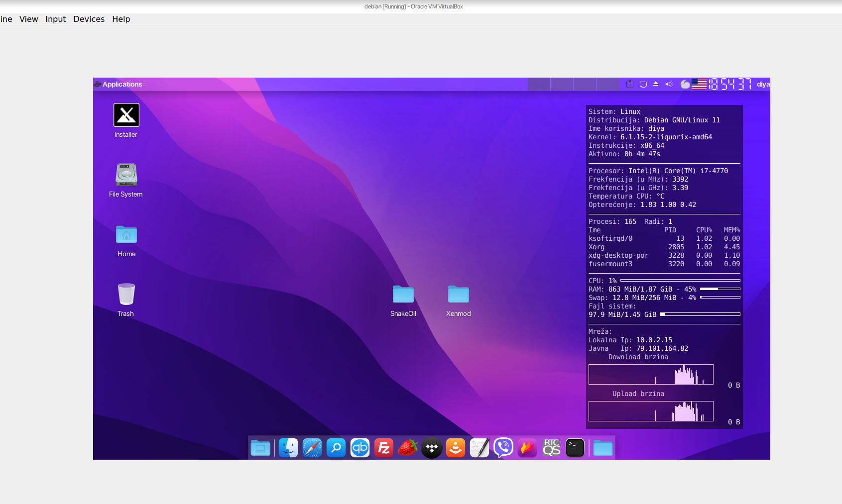Click the panel digital clock
The width and height of the screenshot is (842, 504).
[x=730, y=84]
